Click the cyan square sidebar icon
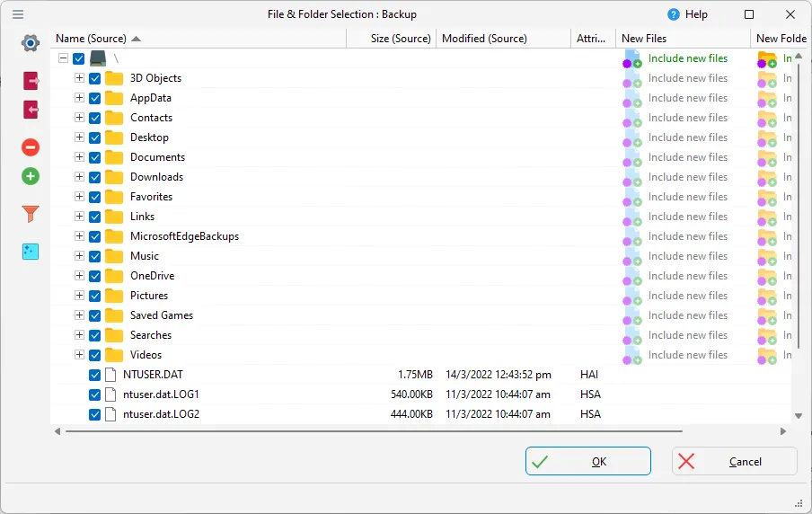This screenshot has width=812, height=514. click(x=31, y=252)
